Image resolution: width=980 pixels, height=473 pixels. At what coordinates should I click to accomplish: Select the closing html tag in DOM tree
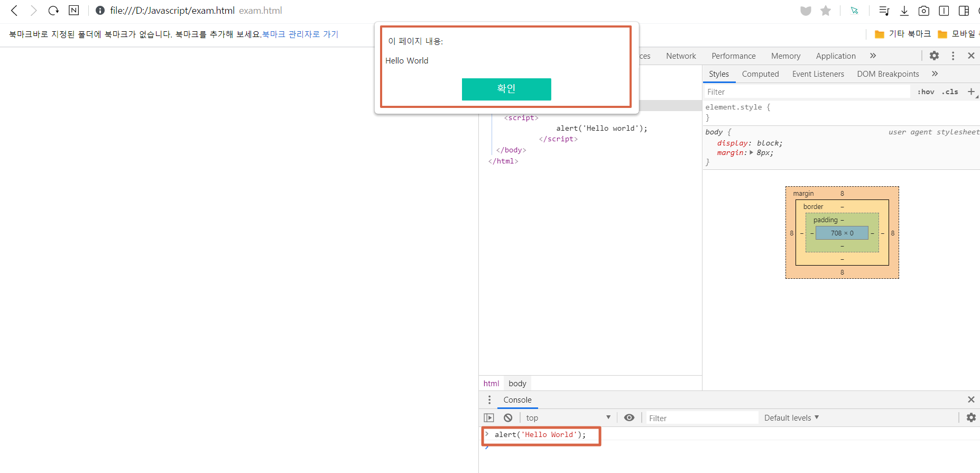point(503,161)
